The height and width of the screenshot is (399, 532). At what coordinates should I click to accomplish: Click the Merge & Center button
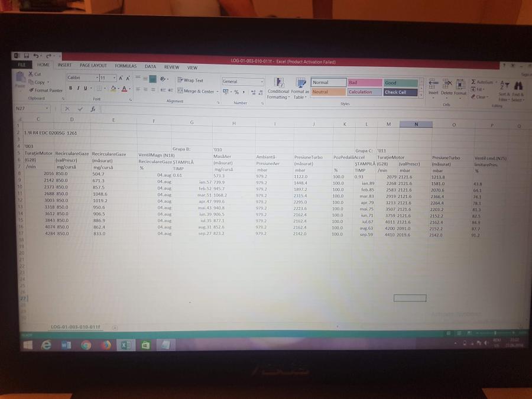[x=196, y=92]
